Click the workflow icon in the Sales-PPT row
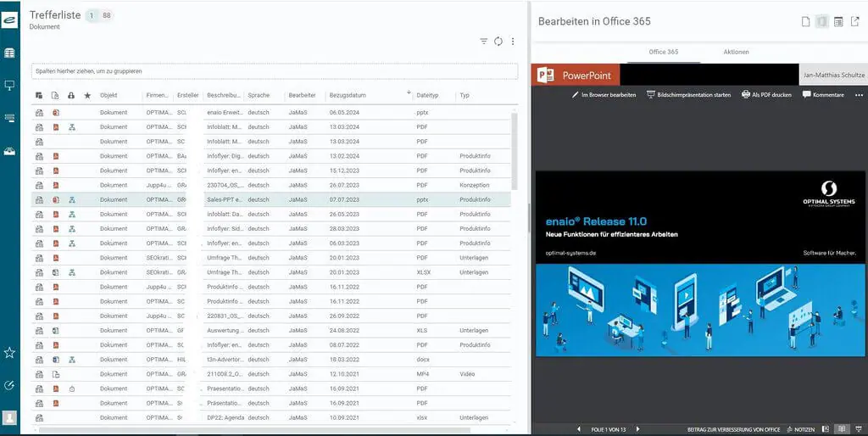Viewport: 868px width, 436px height. [x=72, y=199]
